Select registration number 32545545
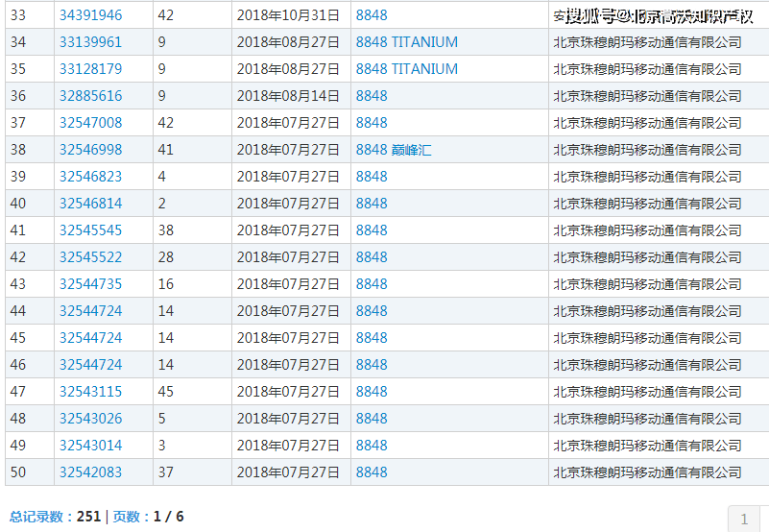 point(90,230)
